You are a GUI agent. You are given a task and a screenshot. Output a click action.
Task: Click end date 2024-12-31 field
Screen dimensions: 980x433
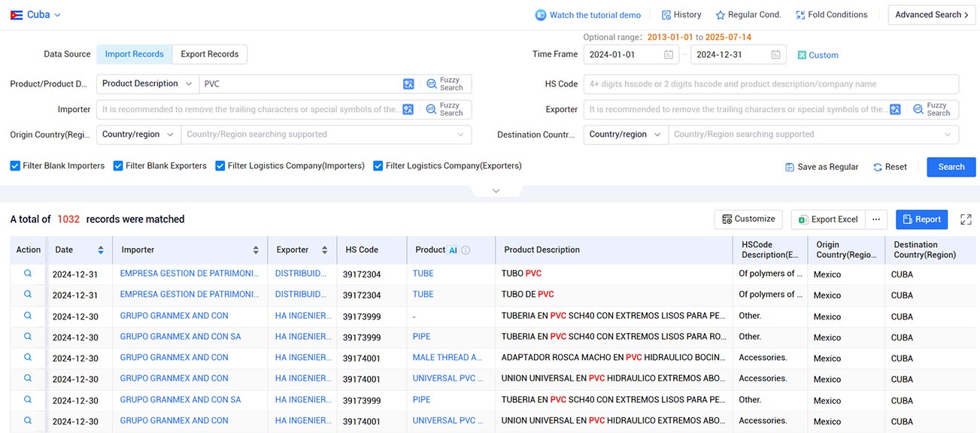(x=739, y=55)
